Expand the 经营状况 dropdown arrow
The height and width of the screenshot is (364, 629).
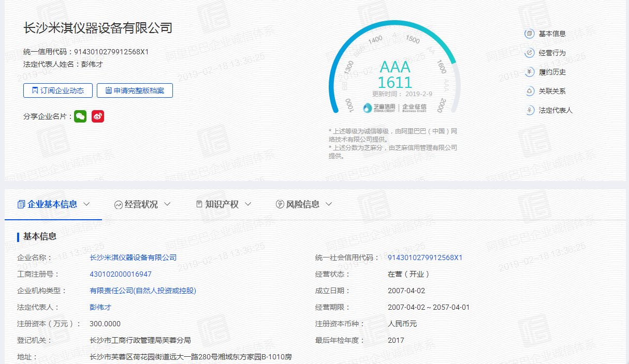[x=167, y=204]
